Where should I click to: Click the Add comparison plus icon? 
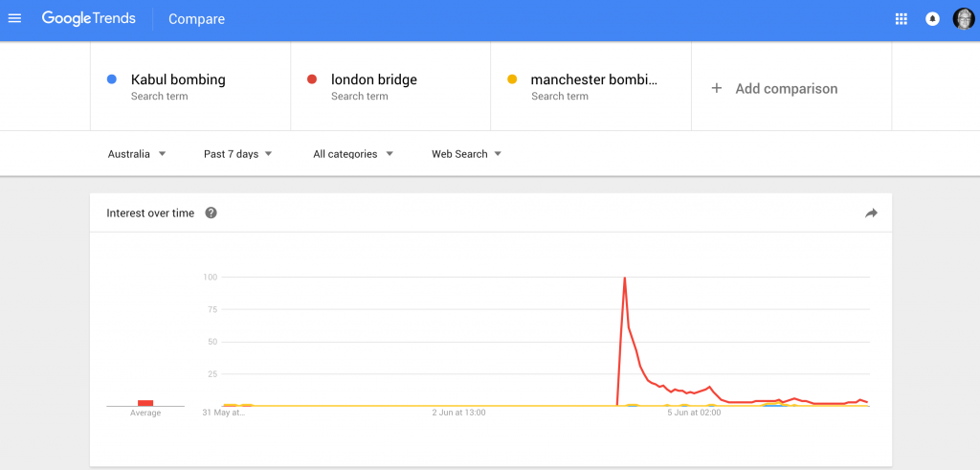(717, 88)
